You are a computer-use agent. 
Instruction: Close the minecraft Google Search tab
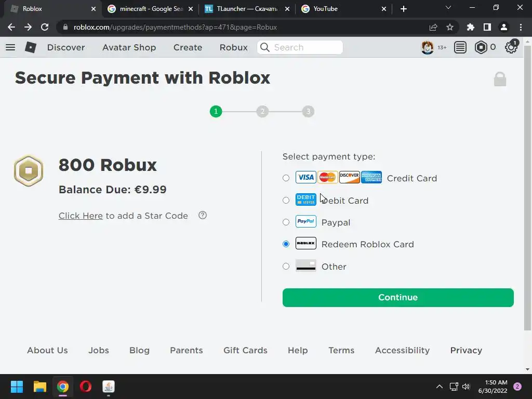tap(191, 9)
